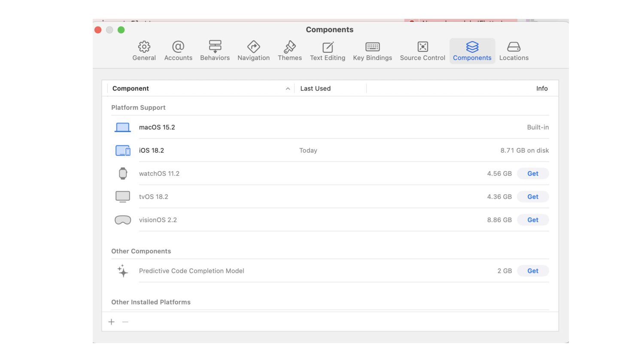This screenshot has height=362, width=644.
Task: Click the Predictive Code Completion sparkle icon
Action: (x=123, y=271)
